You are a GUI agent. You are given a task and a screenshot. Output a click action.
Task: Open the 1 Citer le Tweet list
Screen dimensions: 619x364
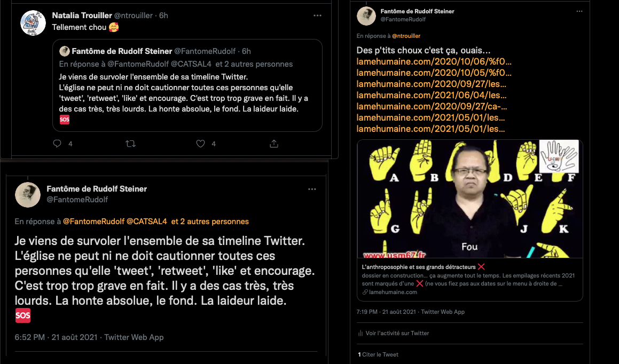(x=378, y=354)
